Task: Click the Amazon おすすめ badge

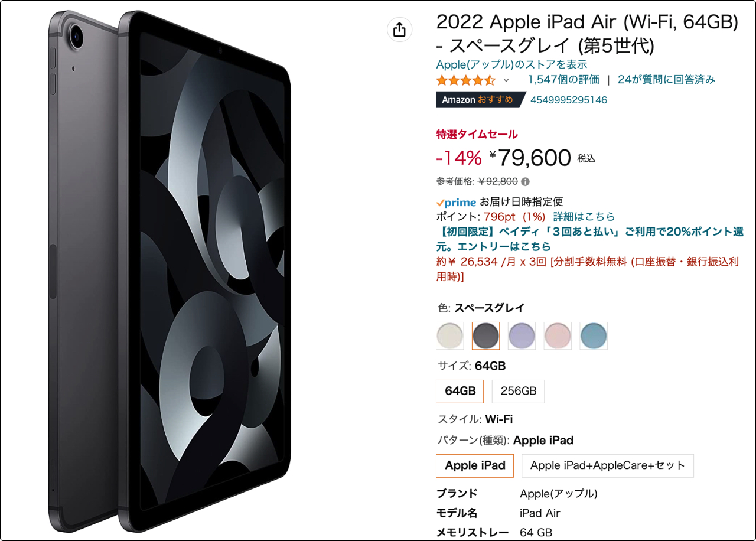Action: coord(478,100)
